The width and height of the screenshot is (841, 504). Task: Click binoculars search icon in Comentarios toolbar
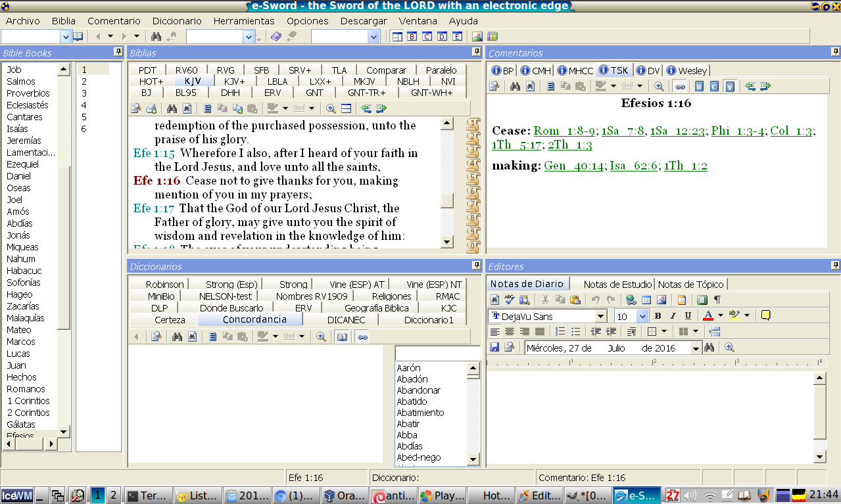click(x=516, y=86)
